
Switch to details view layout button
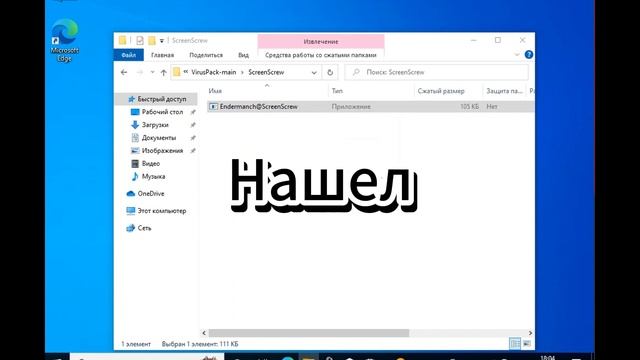coord(515,344)
